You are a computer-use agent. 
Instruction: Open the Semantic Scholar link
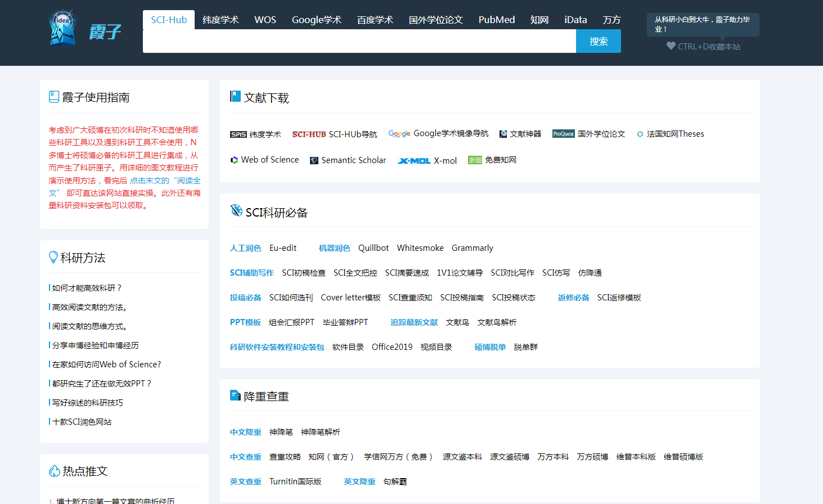[x=353, y=160]
